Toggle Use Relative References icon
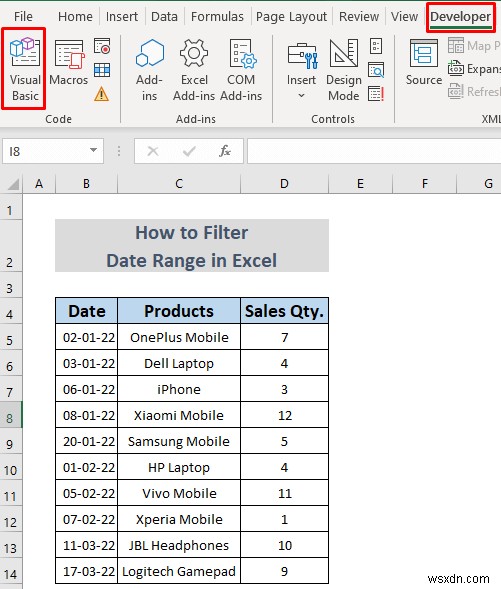 pos(102,70)
